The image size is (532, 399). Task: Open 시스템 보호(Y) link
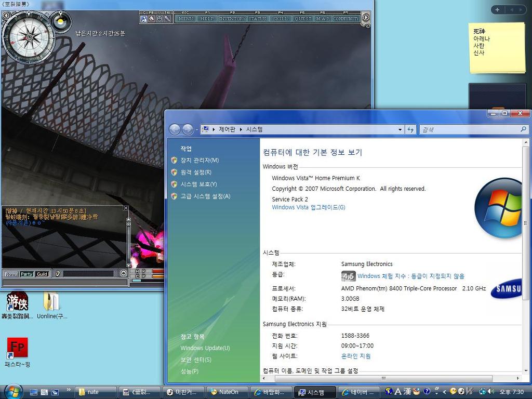click(198, 184)
